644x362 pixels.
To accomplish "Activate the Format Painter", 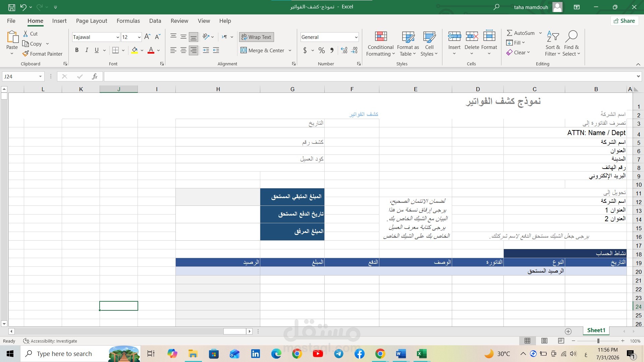I will point(43,54).
